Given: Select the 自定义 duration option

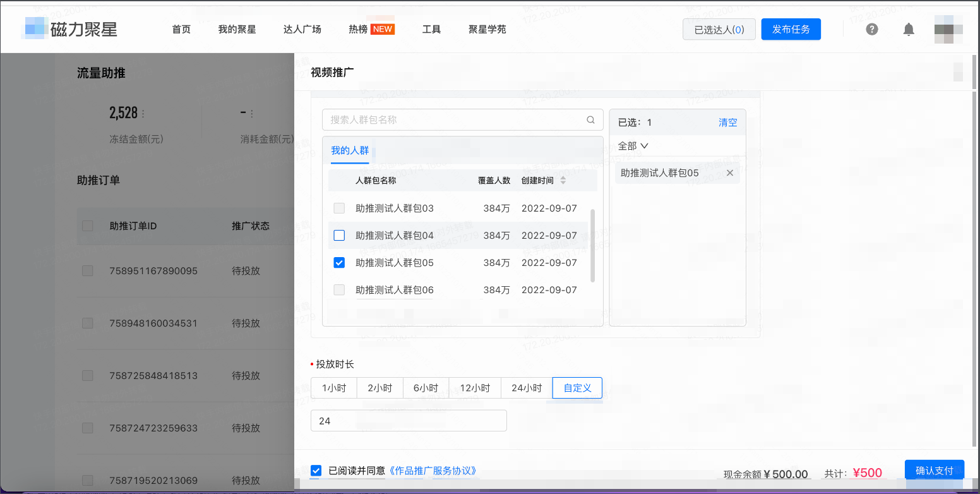Looking at the screenshot, I should (x=577, y=388).
